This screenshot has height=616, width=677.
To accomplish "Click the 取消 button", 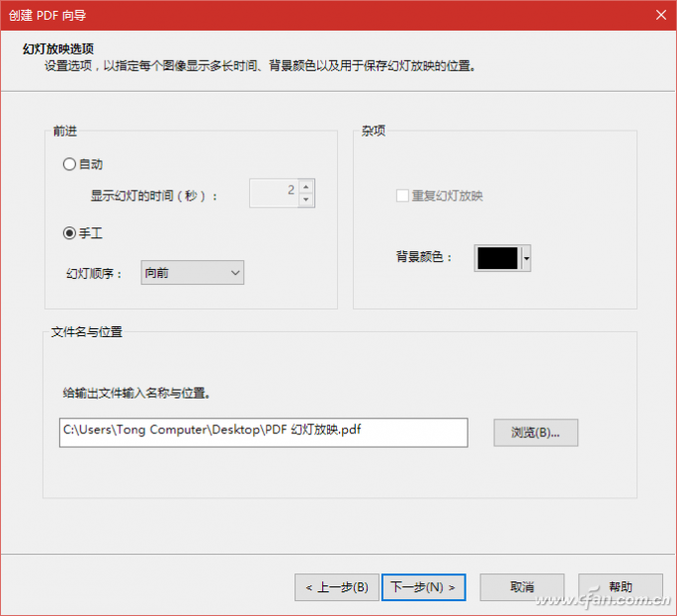I will [x=522, y=587].
